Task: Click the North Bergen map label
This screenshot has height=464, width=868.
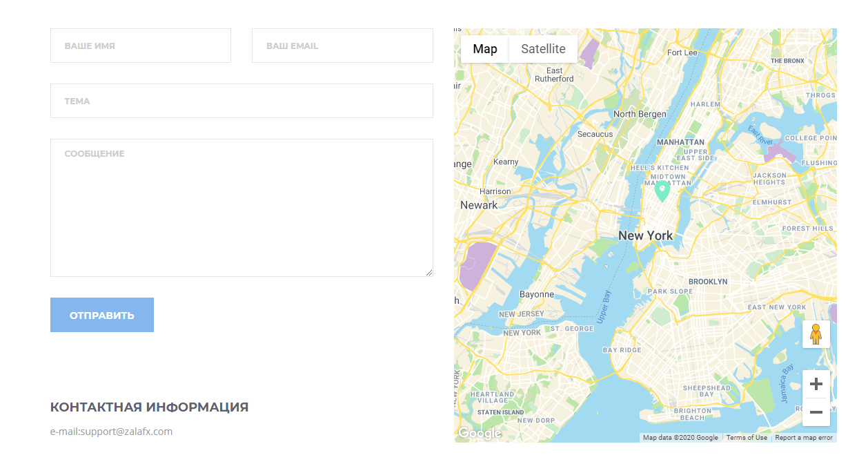Action: pyautogui.click(x=640, y=114)
